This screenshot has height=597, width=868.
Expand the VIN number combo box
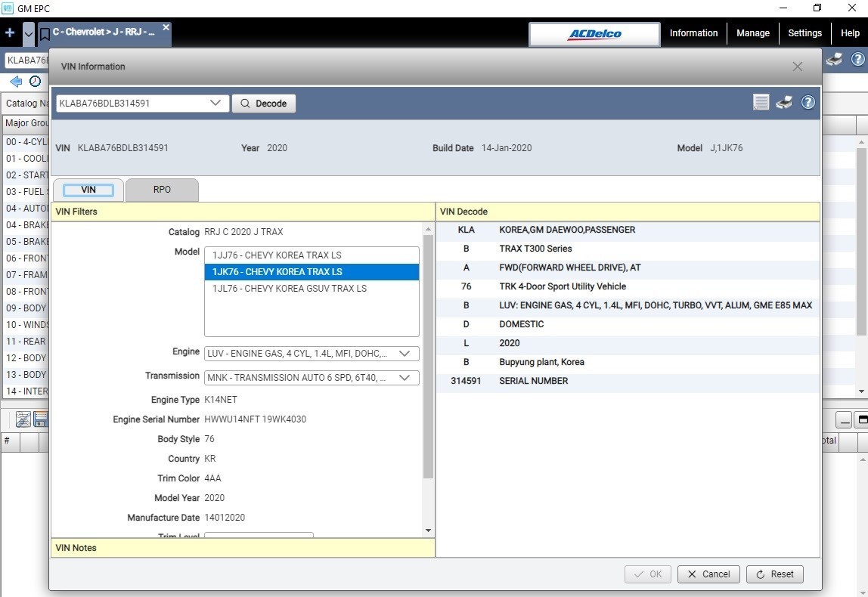tap(215, 103)
